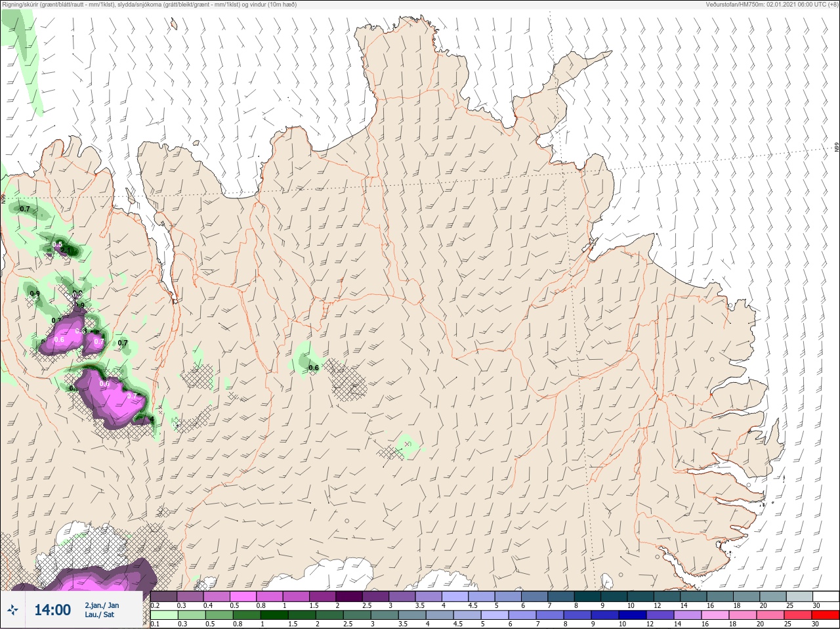Select the pale lavender 4 swatch in the upper legend row
This screenshot has width=840, height=629.
tap(455, 596)
